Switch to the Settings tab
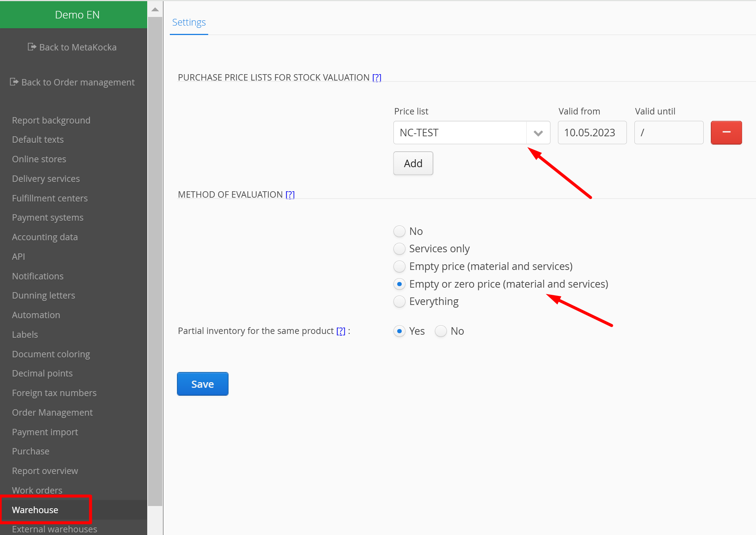 coord(189,23)
